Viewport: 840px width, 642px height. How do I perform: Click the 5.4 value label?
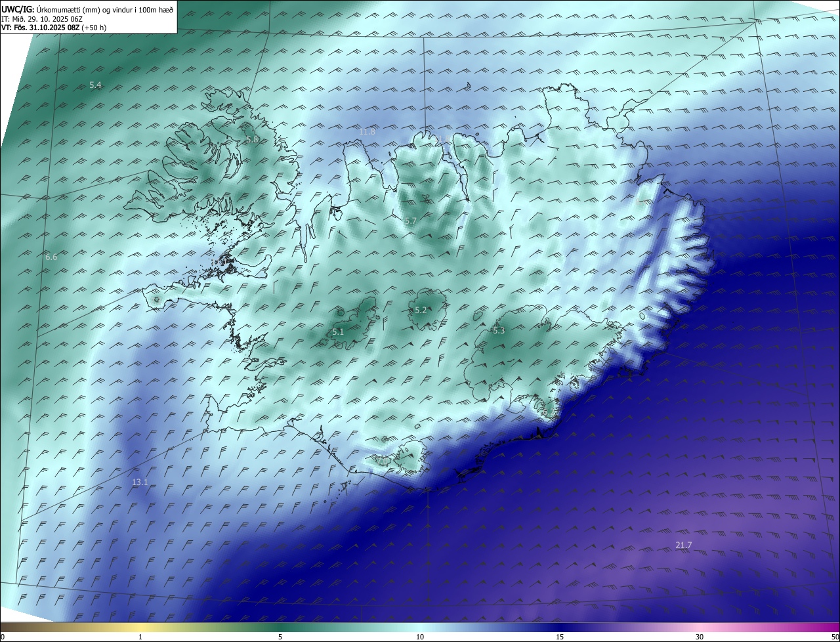pos(95,85)
